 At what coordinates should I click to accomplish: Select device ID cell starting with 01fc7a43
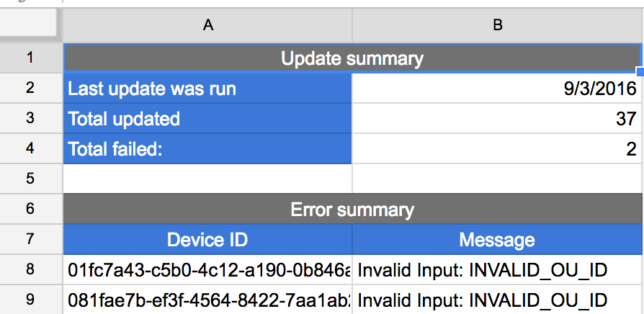pos(207,270)
